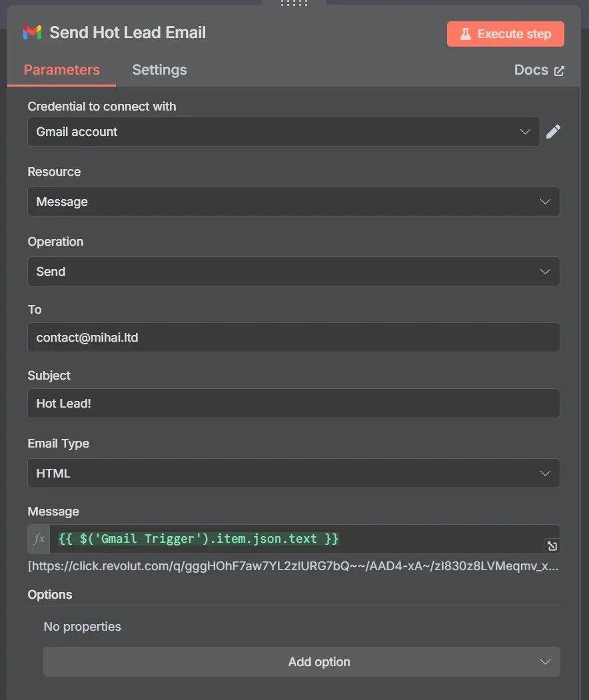Switch to the Settings tab
This screenshot has height=700, width=589.
pos(159,70)
